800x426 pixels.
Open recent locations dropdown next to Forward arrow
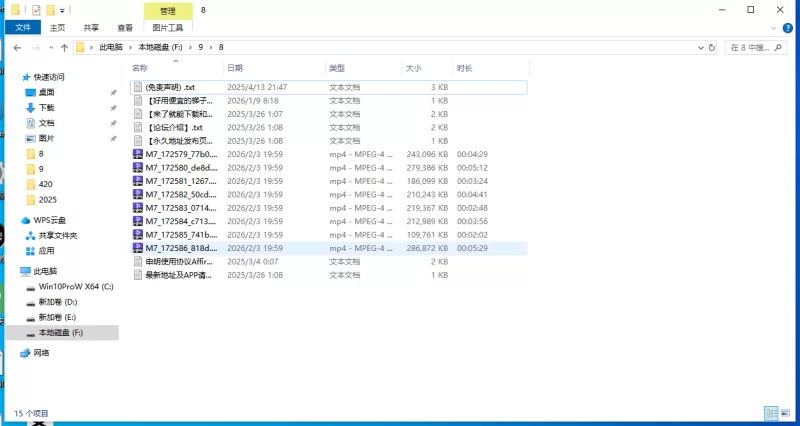pyautogui.click(x=50, y=47)
